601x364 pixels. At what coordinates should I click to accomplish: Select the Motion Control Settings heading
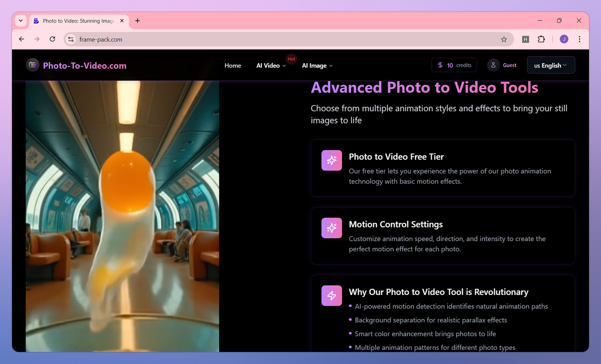pos(396,224)
